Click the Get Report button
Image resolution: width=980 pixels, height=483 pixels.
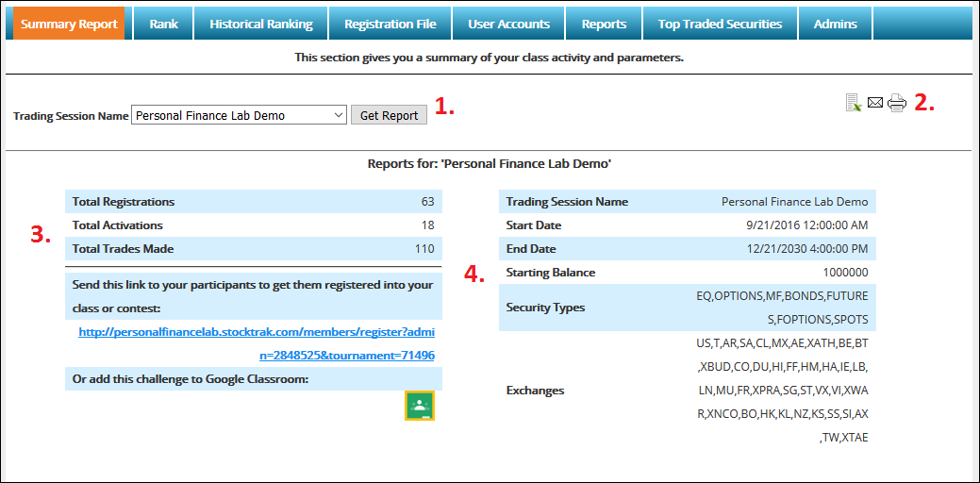click(x=389, y=116)
